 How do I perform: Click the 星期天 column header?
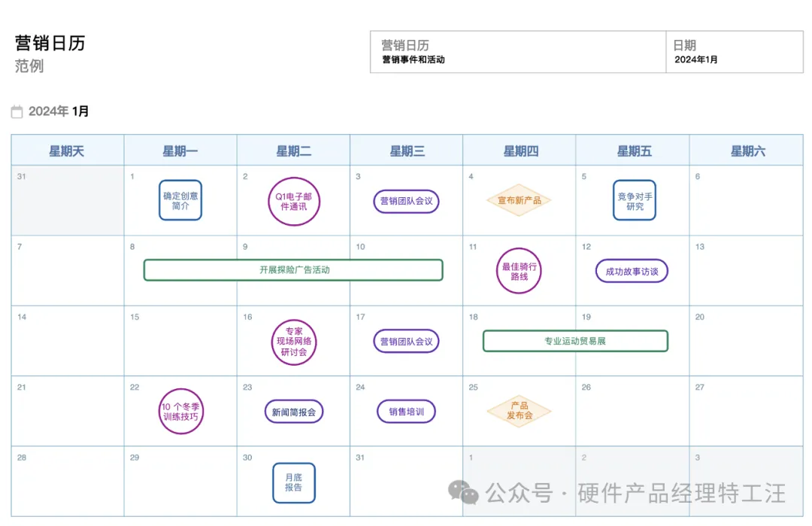point(67,150)
